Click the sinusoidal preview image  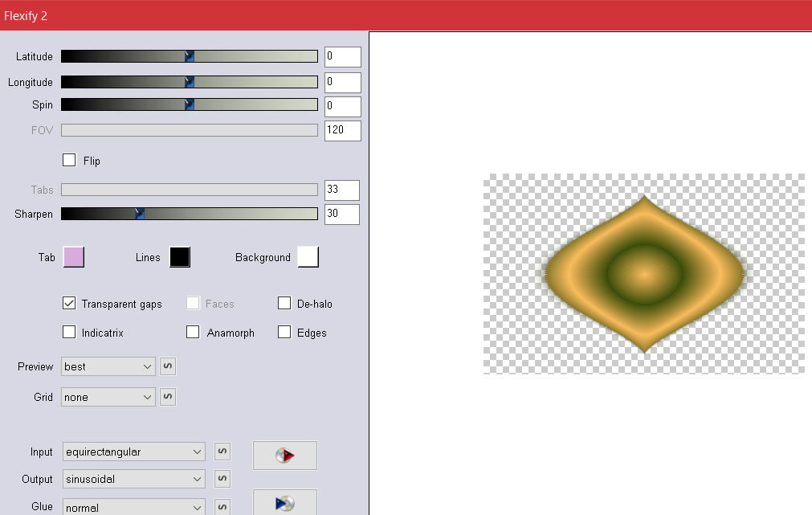[x=643, y=274]
